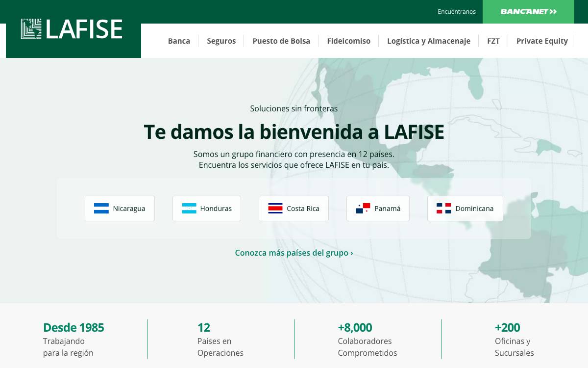The image size is (588, 368).
Task: Click the Dominicana flag icon
Action: pyautogui.click(x=444, y=209)
